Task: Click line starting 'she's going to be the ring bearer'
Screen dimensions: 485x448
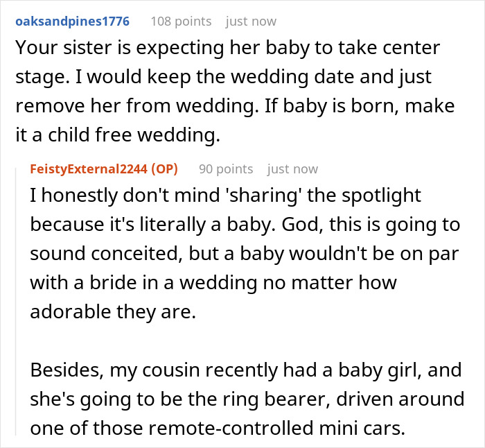Action: click(x=247, y=398)
